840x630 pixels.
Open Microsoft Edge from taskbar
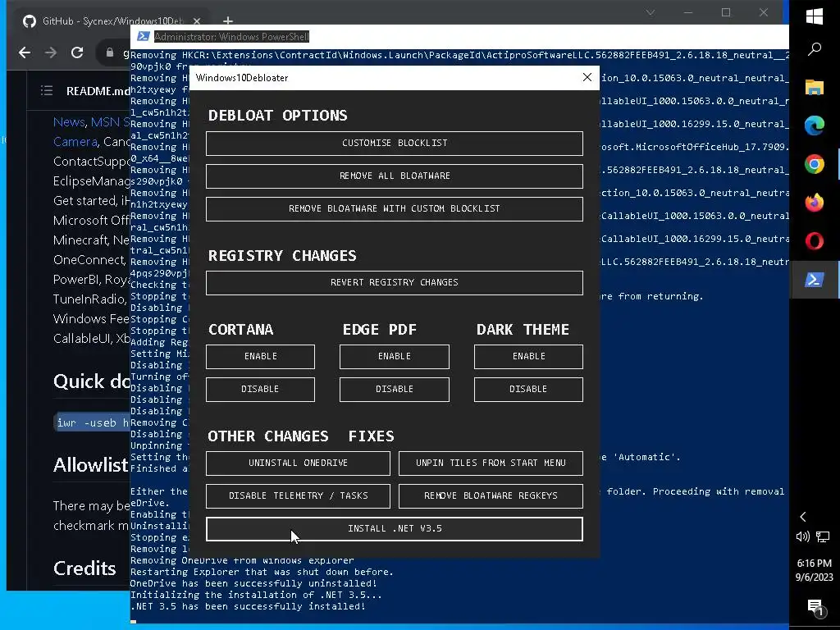pos(815,126)
